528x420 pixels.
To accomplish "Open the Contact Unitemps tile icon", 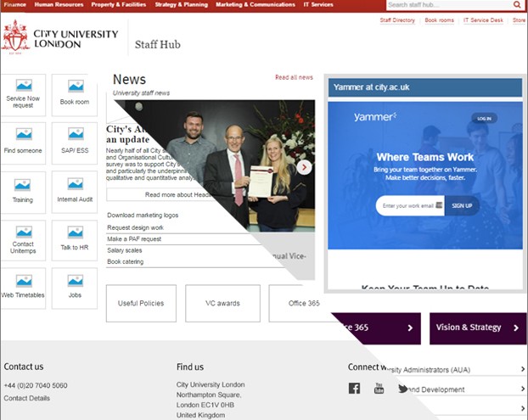I will coord(24,232).
